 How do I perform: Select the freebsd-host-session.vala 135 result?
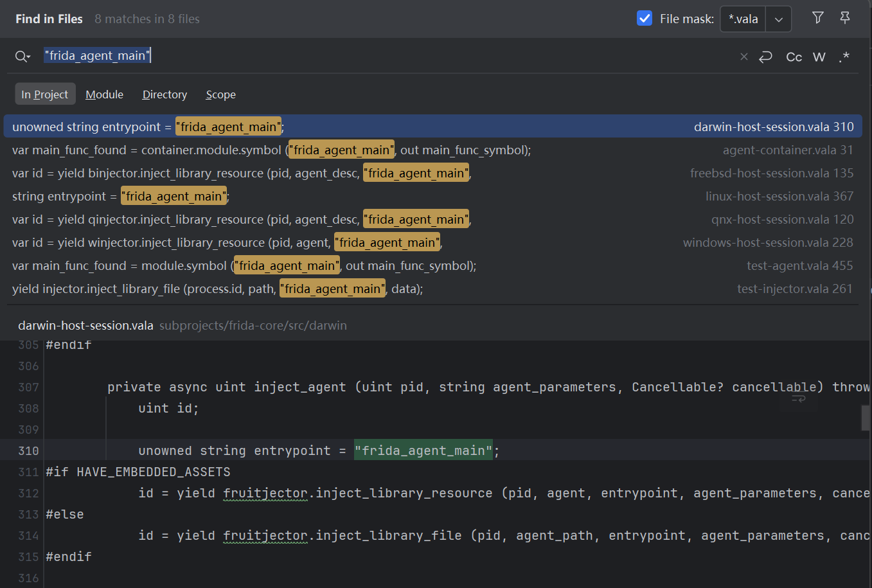432,173
